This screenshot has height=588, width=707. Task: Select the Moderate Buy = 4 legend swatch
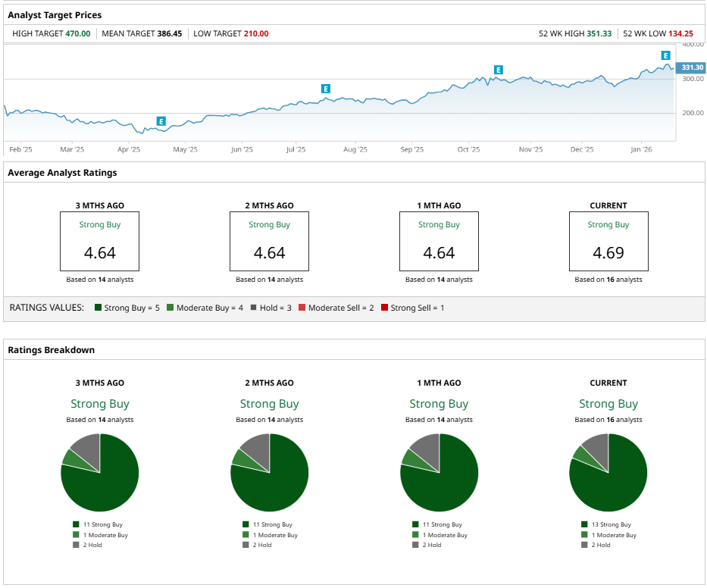coord(170,308)
